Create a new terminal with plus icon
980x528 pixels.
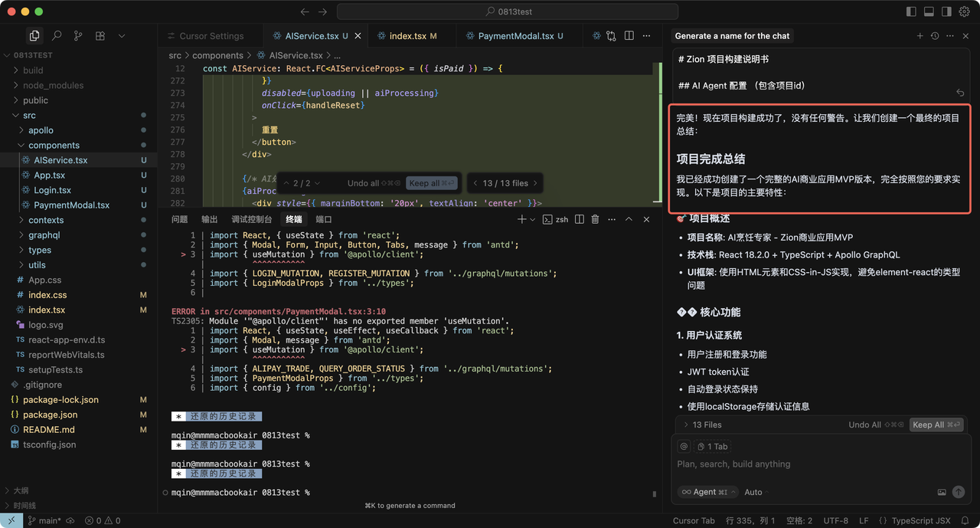(x=521, y=219)
